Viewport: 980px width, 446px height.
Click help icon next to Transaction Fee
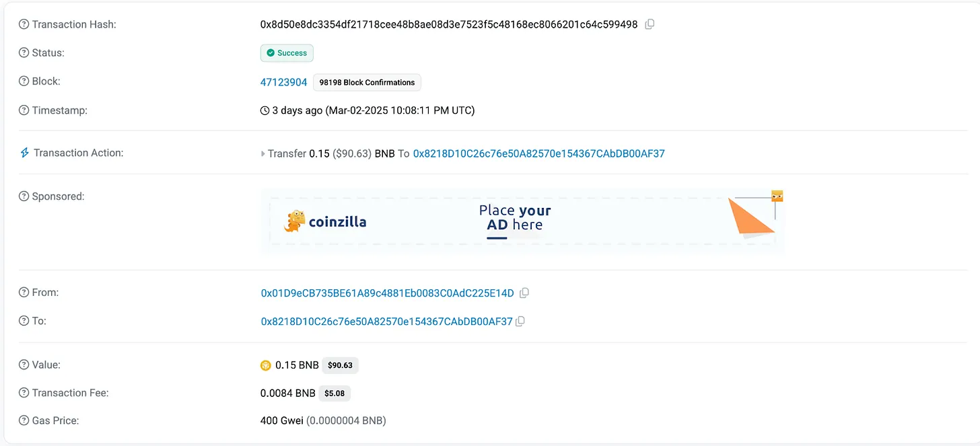[24, 393]
